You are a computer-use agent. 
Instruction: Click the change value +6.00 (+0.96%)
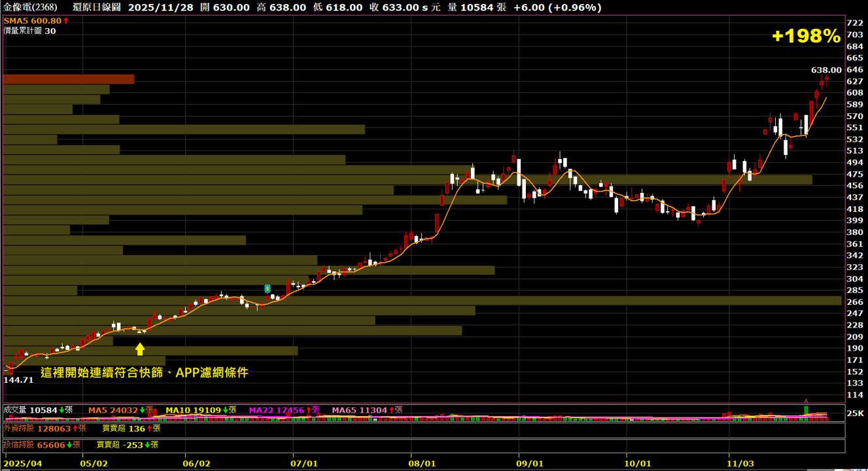[557, 7]
